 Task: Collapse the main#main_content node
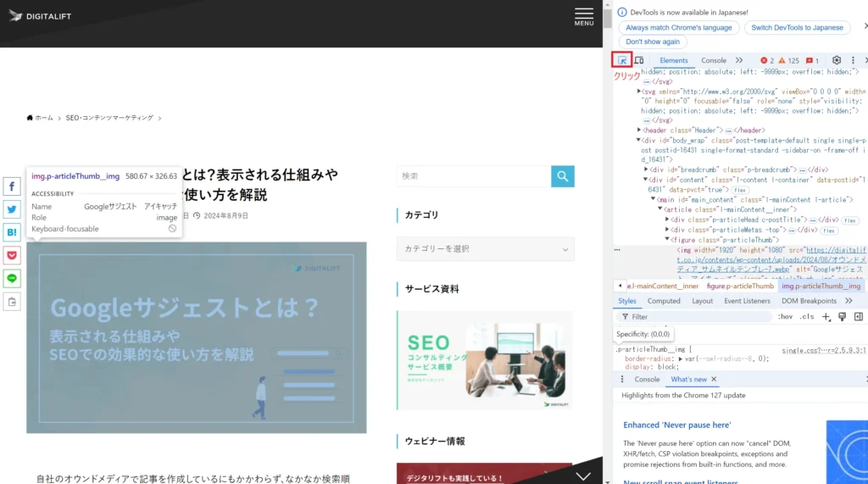click(x=654, y=199)
